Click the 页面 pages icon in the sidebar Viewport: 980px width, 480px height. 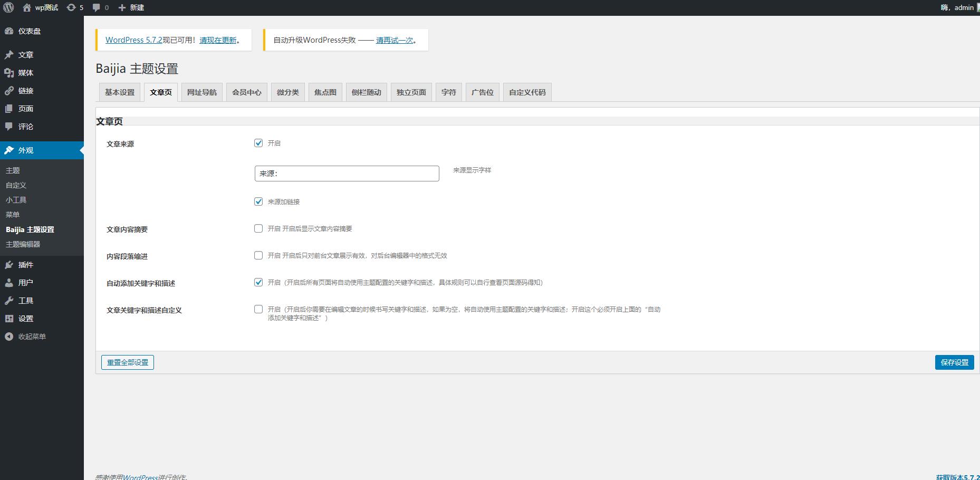[x=9, y=109]
